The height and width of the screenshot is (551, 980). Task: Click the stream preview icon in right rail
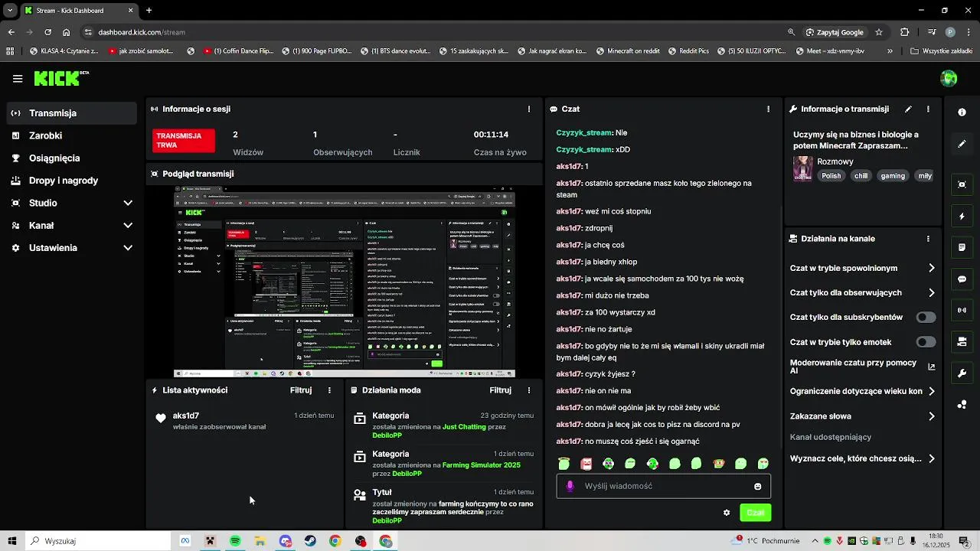click(x=962, y=184)
